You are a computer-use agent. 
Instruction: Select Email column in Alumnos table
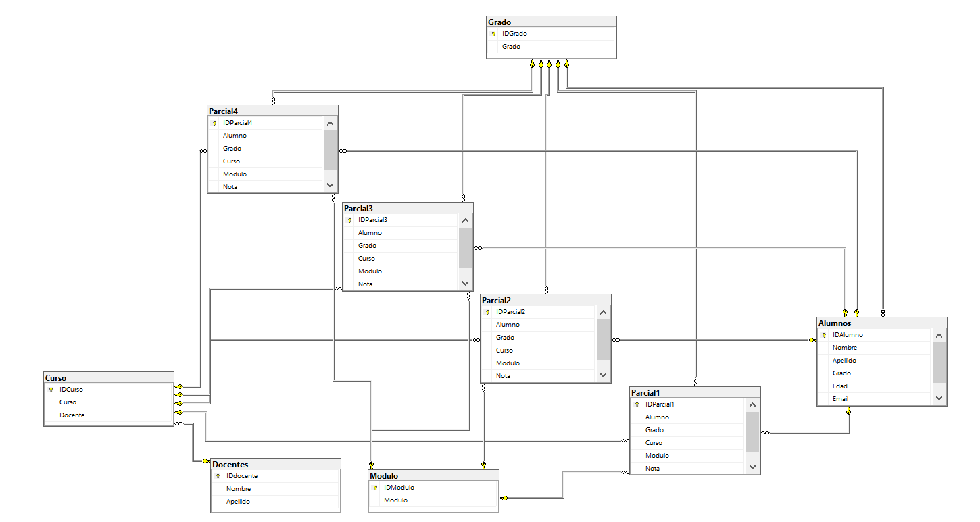coord(875,399)
